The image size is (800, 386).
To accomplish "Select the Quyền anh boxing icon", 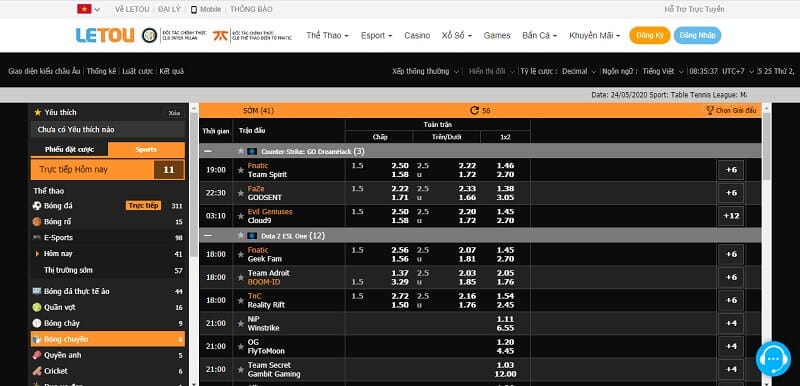I will click(x=37, y=355).
